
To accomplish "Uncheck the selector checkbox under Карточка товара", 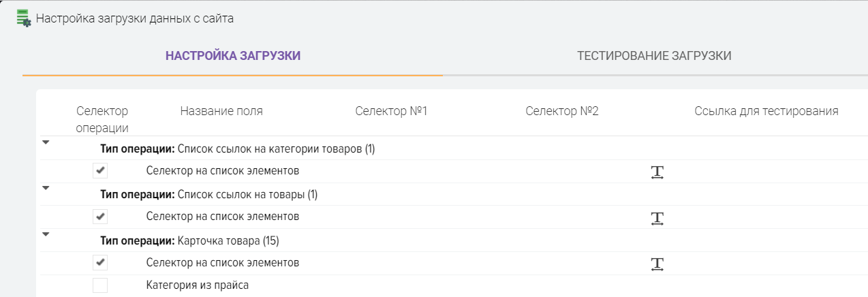I will (x=100, y=262).
